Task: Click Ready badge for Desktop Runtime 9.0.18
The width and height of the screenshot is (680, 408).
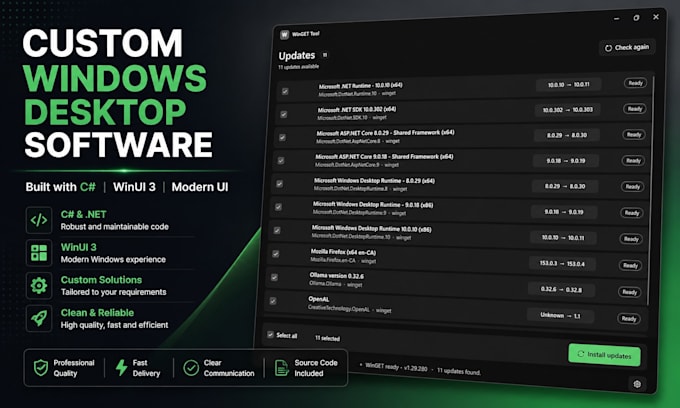Action: (x=632, y=213)
